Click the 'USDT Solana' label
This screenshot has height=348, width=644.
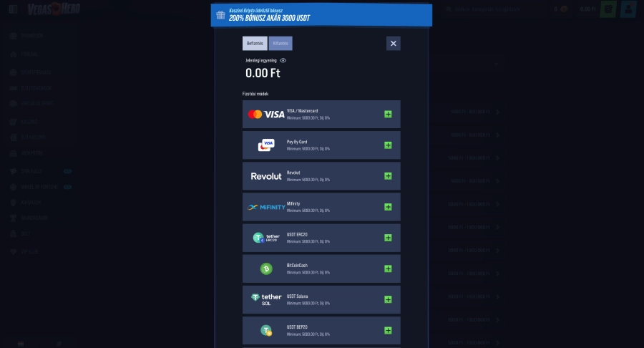pyautogui.click(x=298, y=296)
